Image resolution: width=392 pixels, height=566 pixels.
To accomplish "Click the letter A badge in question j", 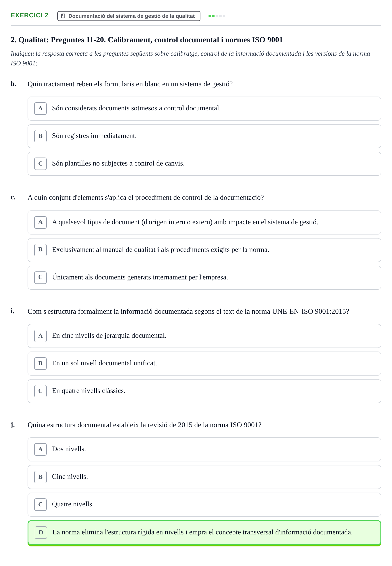I will point(40,449).
